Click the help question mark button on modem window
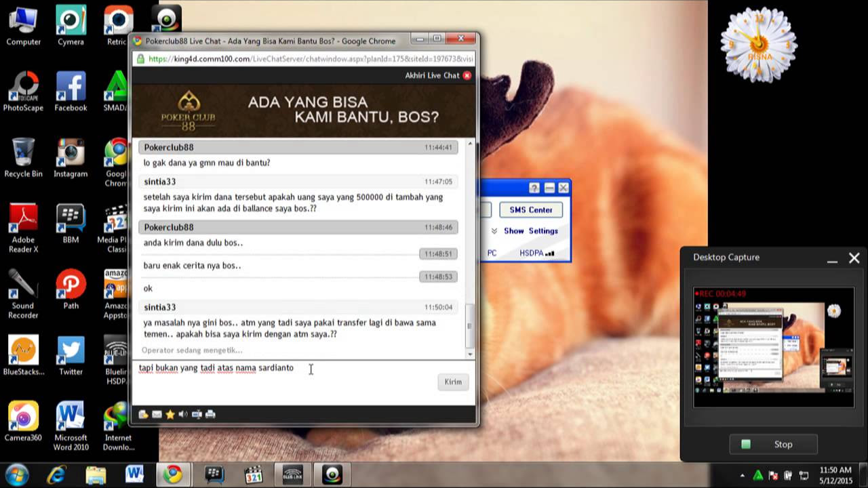This screenshot has width=868, height=488. (x=534, y=188)
